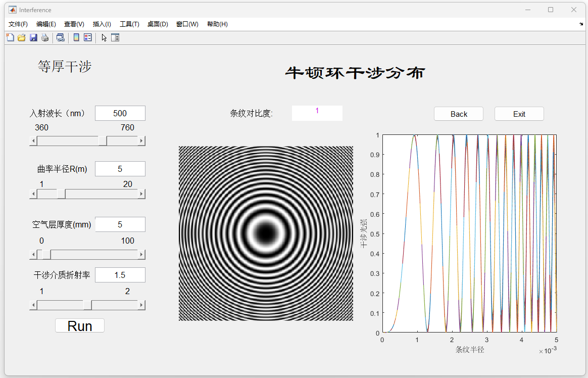Image resolution: width=588 pixels, height=378 pixels.
Task: Open the 文件(F) menu
Action: tap(18, 24)
